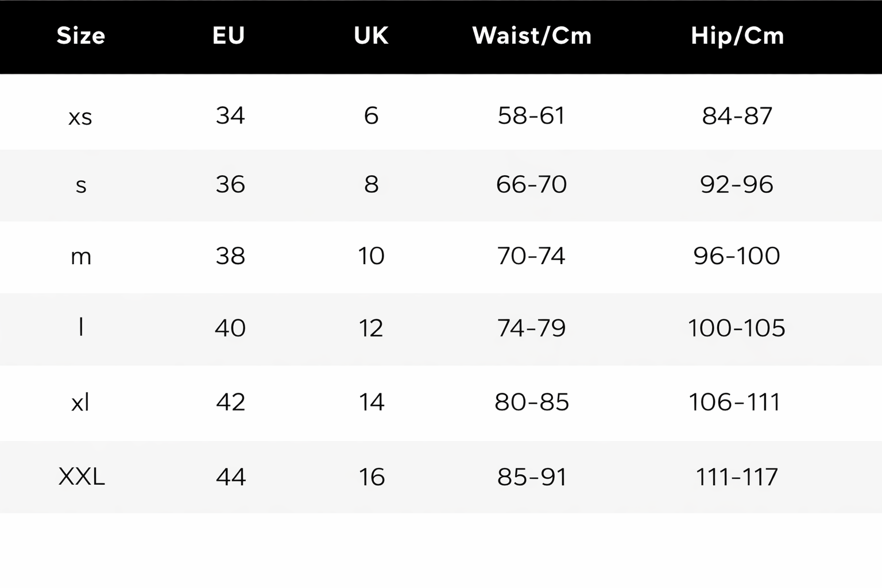Click the xs size cell
Viewport: 882px width, 588px height.
[x=80, y=117]
